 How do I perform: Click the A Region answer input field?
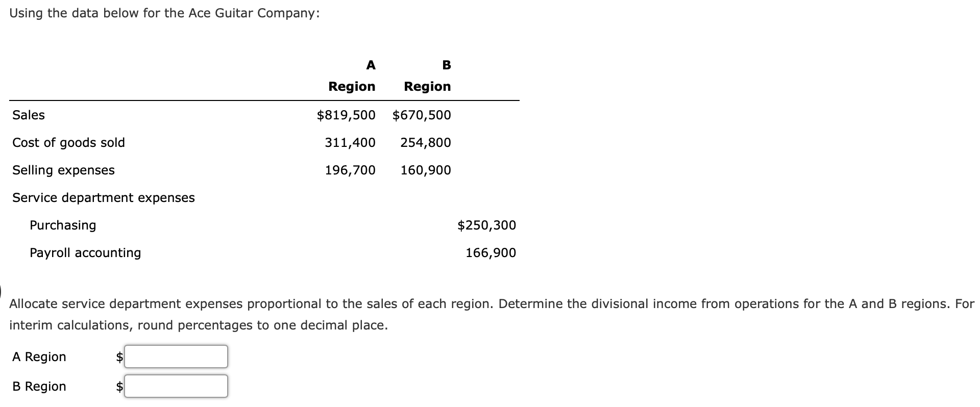176,357
